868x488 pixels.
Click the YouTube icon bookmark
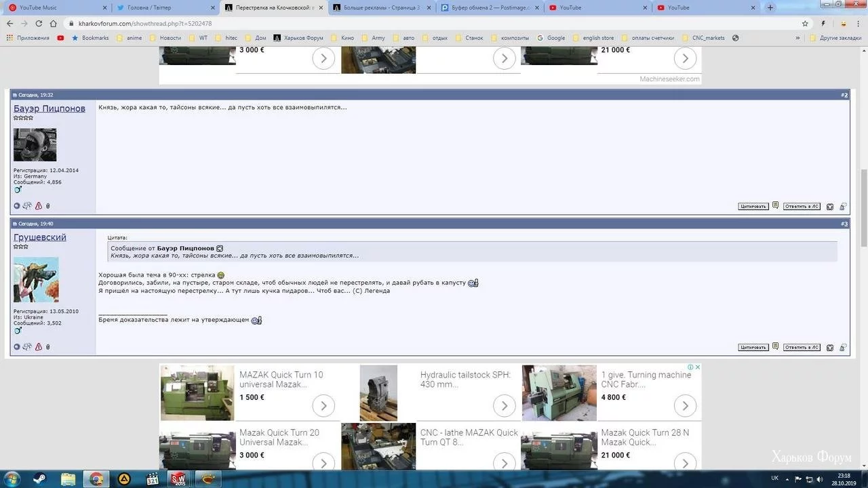point(60,38)
